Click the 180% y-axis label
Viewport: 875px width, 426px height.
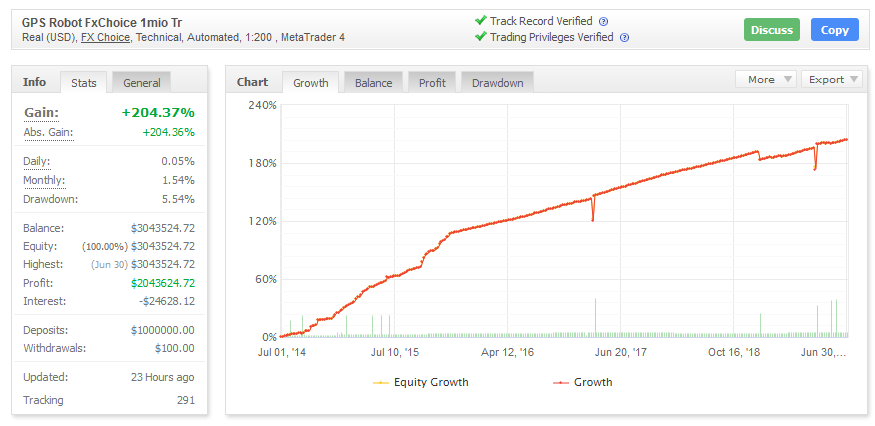pos(262,163)
